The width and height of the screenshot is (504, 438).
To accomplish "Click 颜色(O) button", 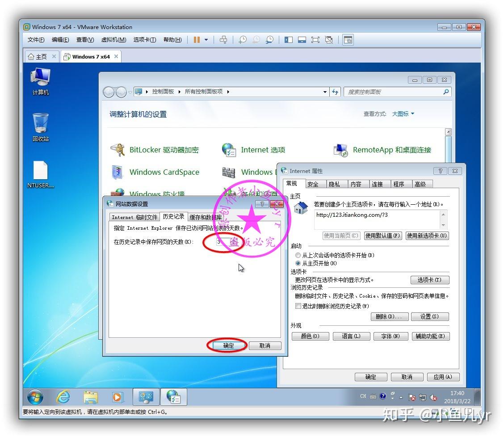I will pyautogui.click(x=310, y=337).
